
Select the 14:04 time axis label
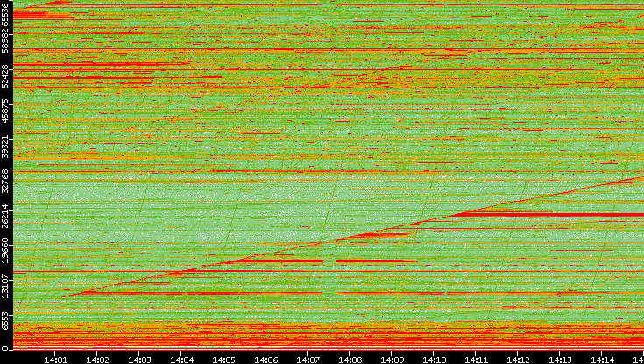click(x=181, y=360)
